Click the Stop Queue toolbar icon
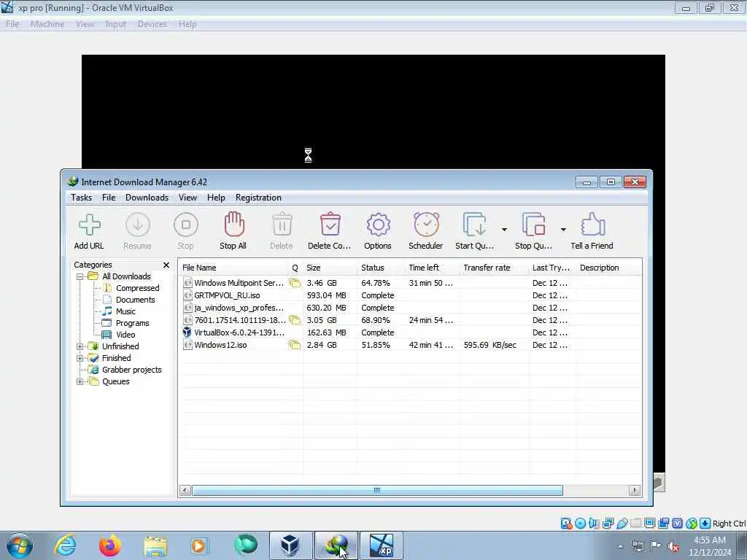This screenshot has height=560, width=747. 533,225
